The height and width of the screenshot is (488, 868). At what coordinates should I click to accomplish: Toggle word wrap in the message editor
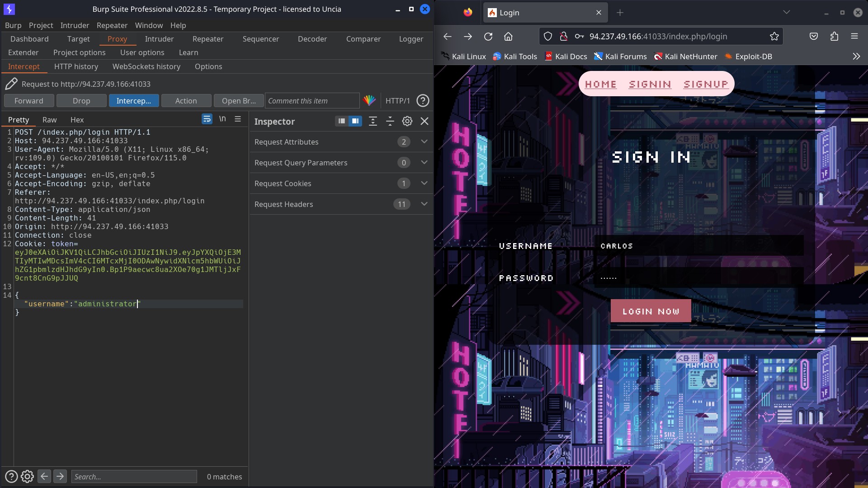pyautogui.click(x=207, y=119)
